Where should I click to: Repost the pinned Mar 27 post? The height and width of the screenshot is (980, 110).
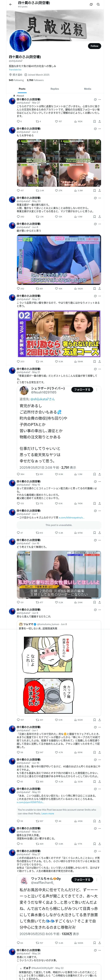[38, 121]
